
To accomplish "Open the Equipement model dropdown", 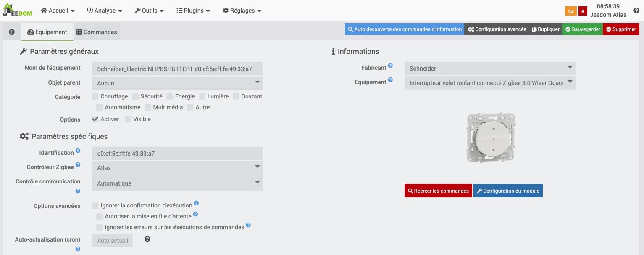I will (490, 83).
